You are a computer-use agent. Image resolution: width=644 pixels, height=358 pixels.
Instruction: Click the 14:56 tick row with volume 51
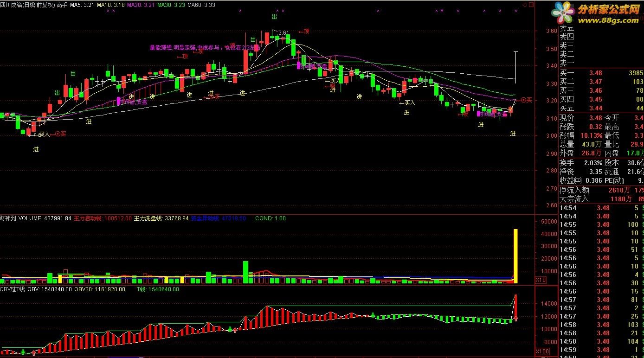(x=601, y=249)
